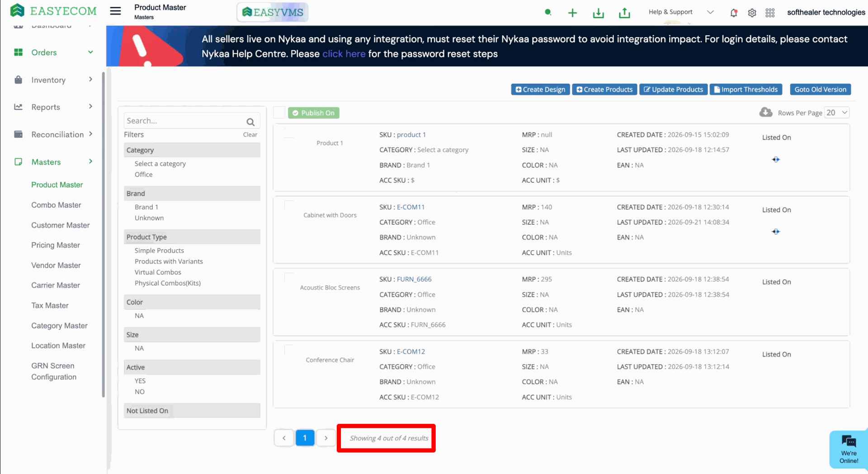
Task: Expand the Reconciliation menu chevron
Action: pyautogui.click(x=90, y=134)
